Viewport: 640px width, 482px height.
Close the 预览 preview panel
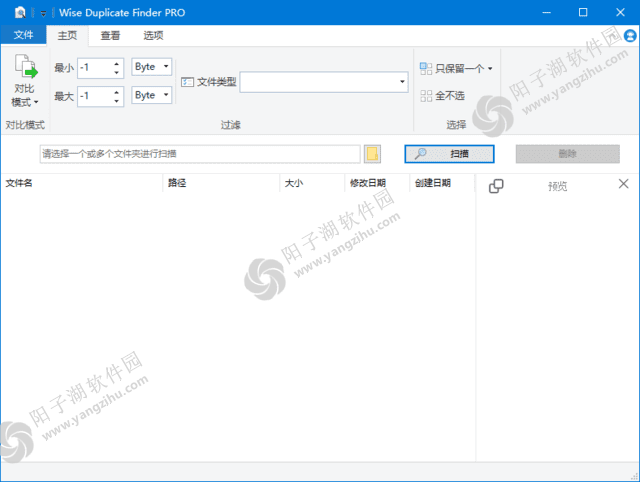(x=623, y=184)
